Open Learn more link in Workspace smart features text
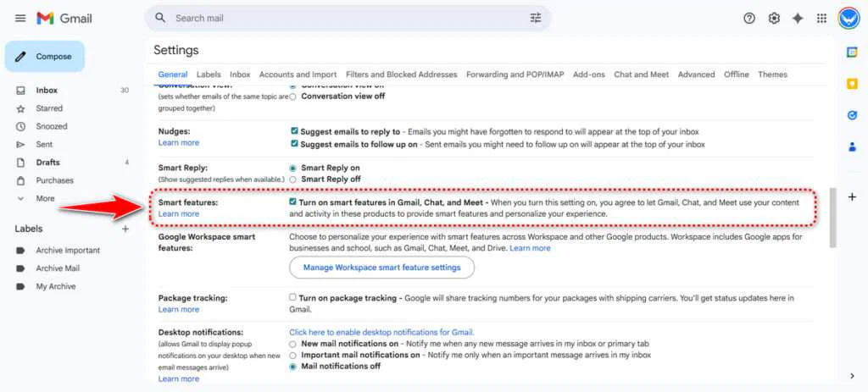Image resolution: width=868 pixels, height=392 pixels. pos(530,248)
